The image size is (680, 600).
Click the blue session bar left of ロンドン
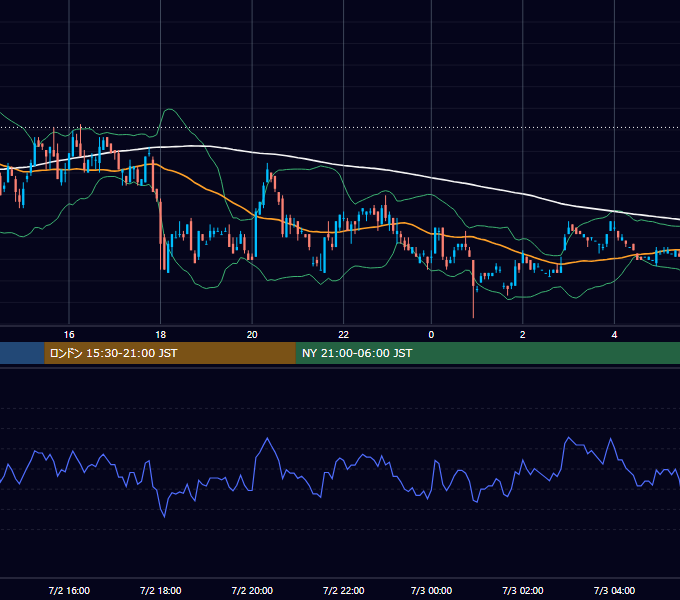coord(22,353)
